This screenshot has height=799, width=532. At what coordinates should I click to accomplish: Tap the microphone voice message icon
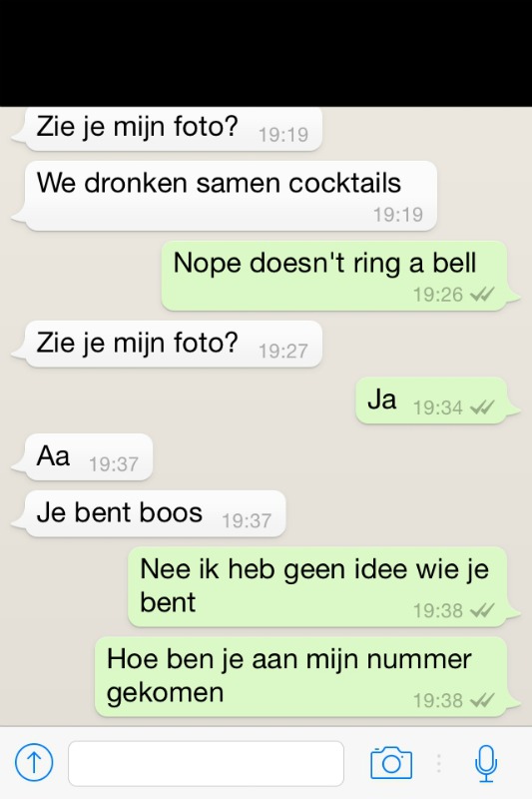pyautogui.click(x=486, y=763)
